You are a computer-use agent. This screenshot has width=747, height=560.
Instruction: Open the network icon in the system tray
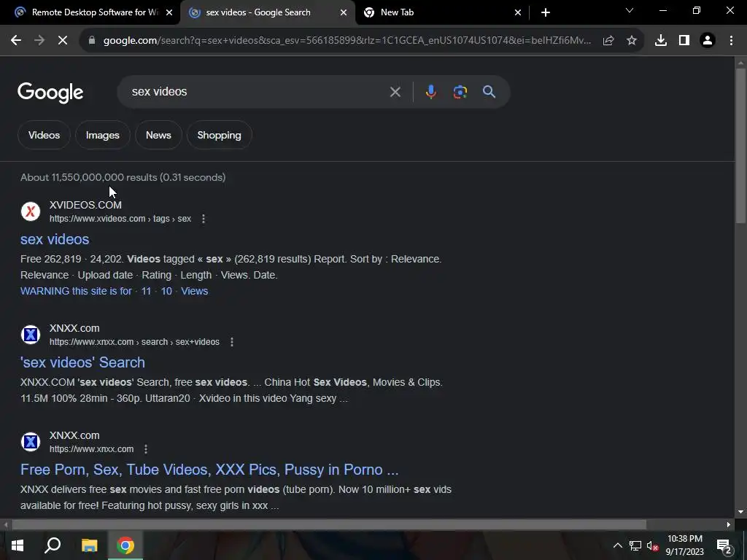point(635,545)
